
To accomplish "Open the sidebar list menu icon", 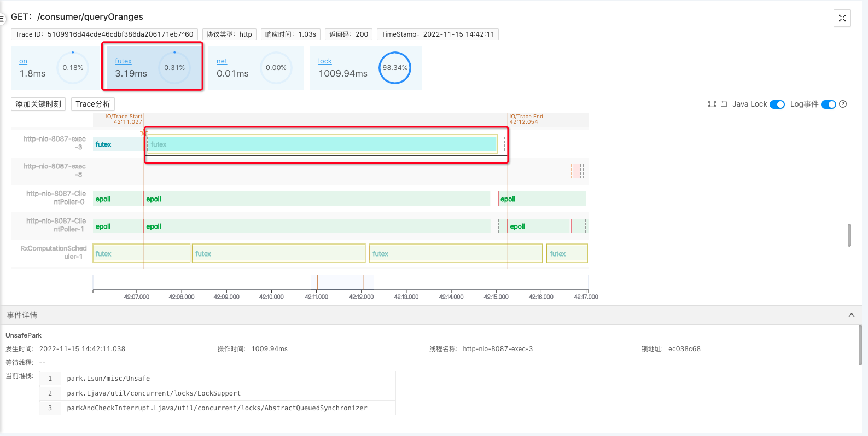I will point(2,19).
